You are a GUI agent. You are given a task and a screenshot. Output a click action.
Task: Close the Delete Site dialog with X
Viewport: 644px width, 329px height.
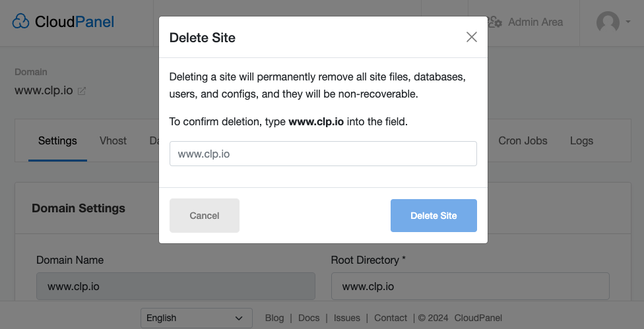click(472, 37)
